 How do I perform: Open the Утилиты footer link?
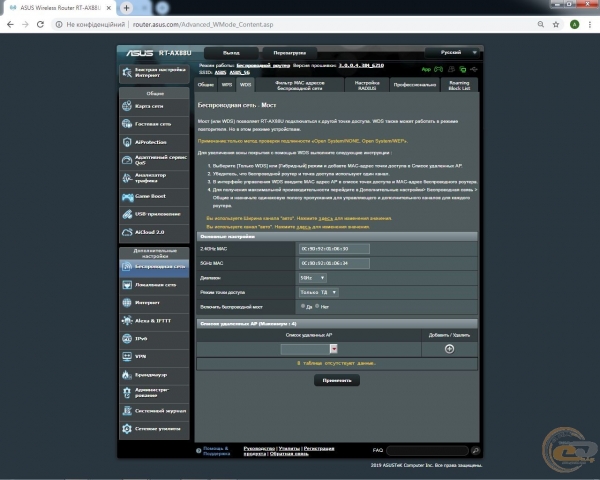click(x=289, y=448)
